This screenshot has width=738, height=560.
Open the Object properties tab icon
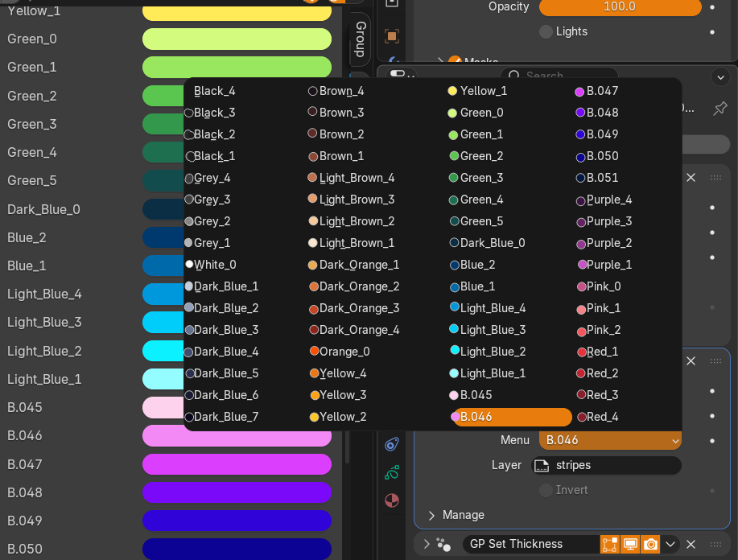392,36
